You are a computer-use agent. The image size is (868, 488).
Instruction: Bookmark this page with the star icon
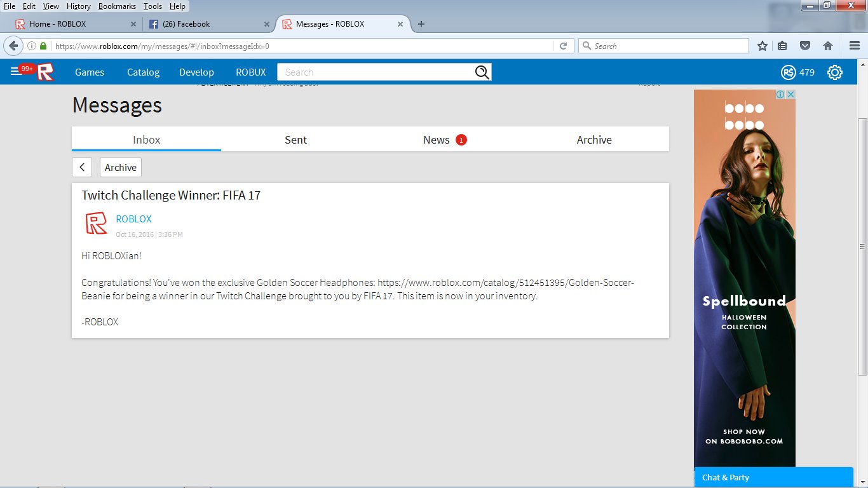point(763,46)
